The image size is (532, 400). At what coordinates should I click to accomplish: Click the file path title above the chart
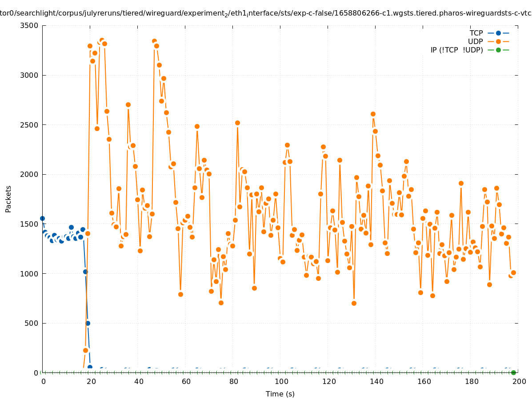point(266,14)
